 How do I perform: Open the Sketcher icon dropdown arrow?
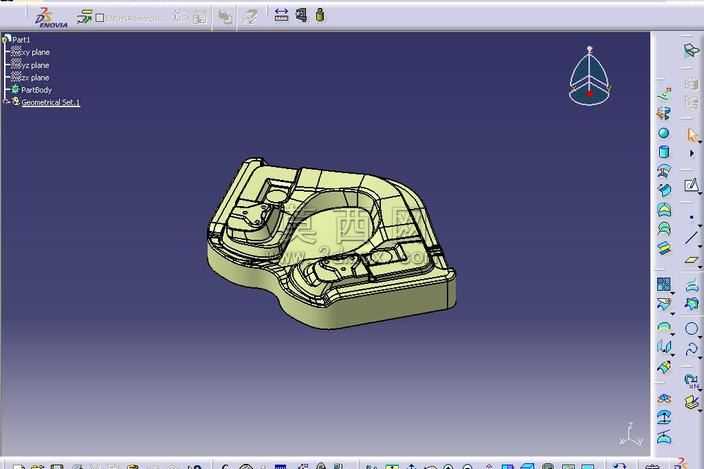[700, 193]
